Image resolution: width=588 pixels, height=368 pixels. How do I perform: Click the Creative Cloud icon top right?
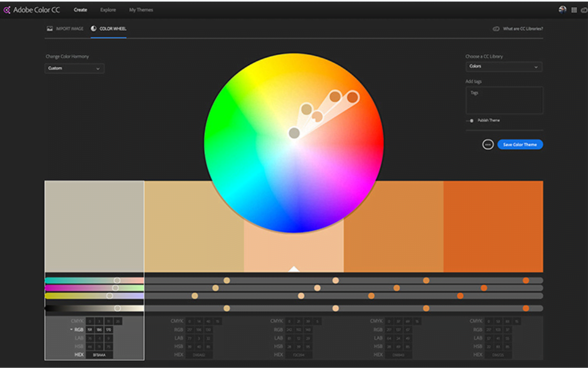tap(583, 9)
